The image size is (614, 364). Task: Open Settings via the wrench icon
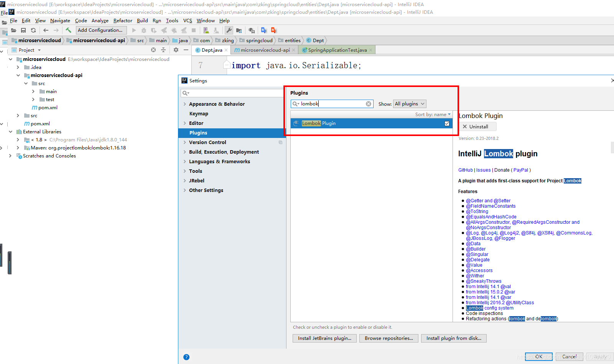pos(229,30)
